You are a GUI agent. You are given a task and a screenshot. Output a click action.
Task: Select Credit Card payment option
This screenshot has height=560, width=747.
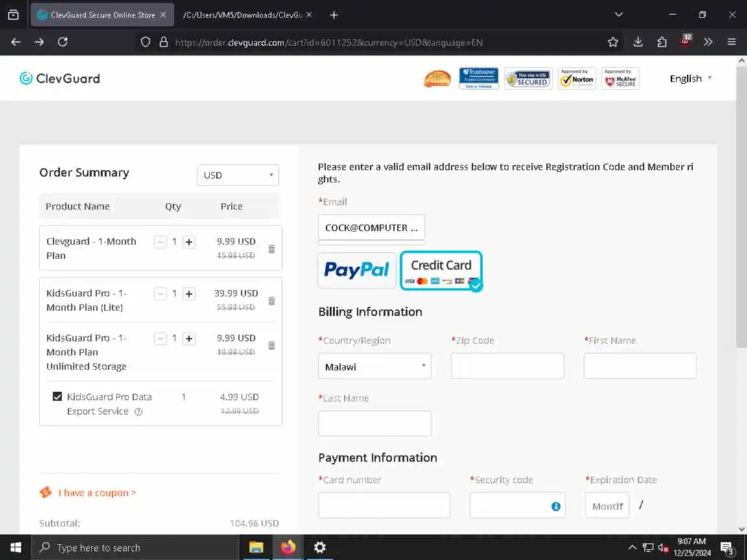441,270
